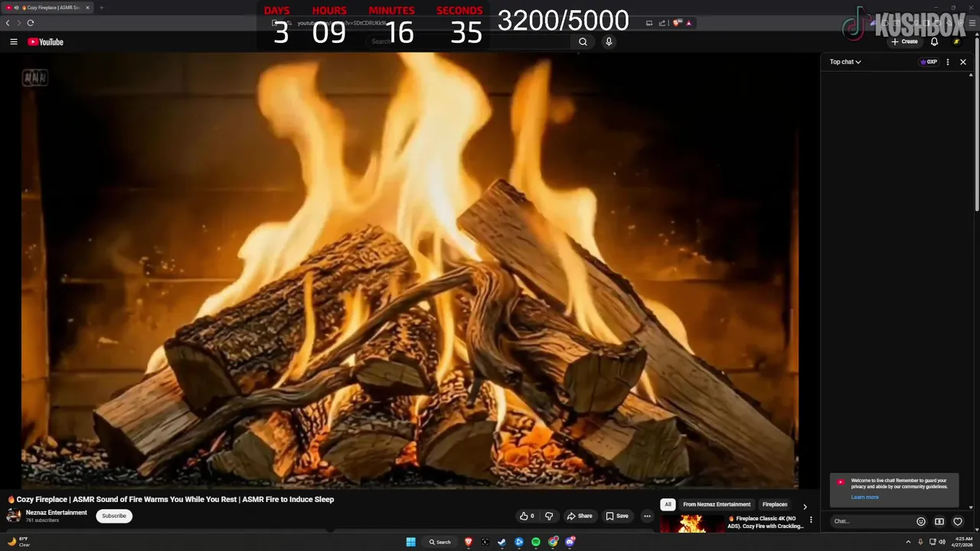Screen dimensions: 980x551
Task: Open Steam from the taskbar
Action: 502,542
